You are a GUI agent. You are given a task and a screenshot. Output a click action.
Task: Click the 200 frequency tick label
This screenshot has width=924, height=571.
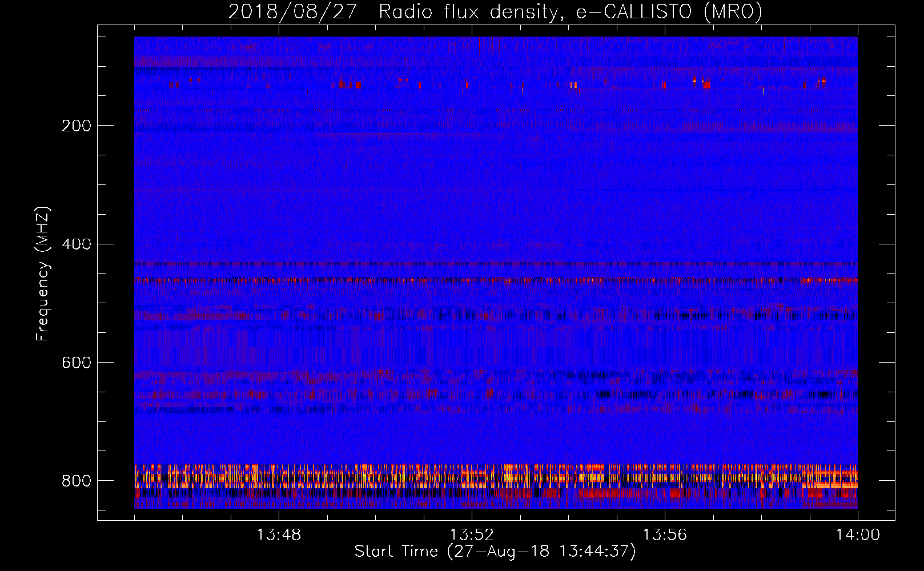coord(77,126)
